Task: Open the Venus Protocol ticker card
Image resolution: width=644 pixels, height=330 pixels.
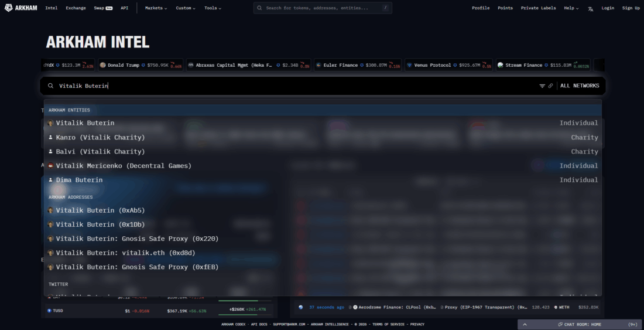Action: (448, 65)
